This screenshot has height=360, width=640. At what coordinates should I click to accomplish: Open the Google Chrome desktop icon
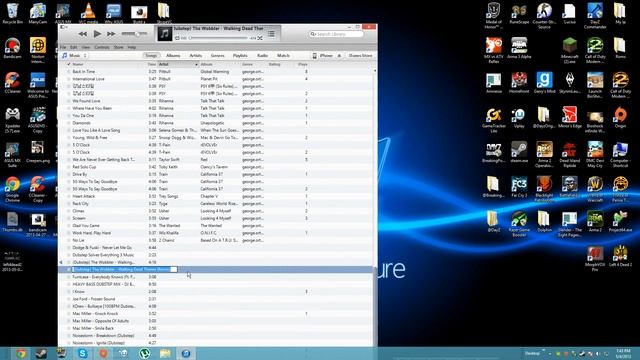click(12, 189)
